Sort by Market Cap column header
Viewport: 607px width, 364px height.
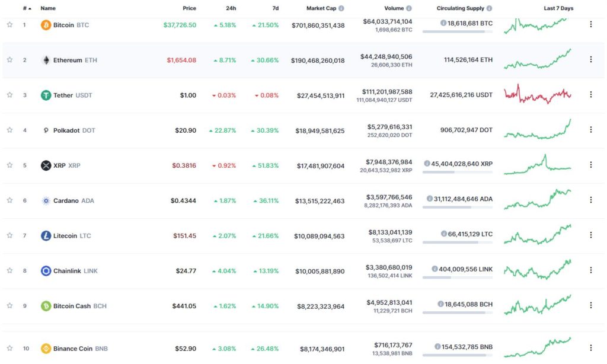click(x=321, y=8)
